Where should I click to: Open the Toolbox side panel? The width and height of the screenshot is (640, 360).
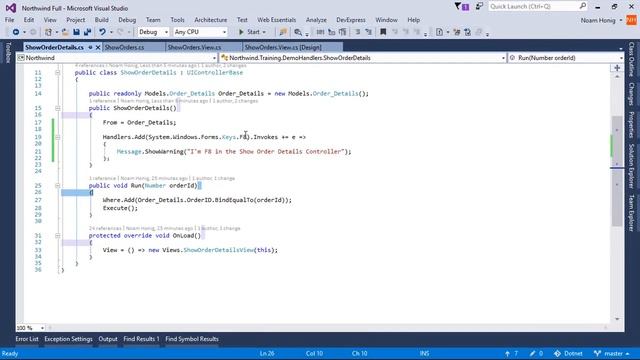click(7, 53)
